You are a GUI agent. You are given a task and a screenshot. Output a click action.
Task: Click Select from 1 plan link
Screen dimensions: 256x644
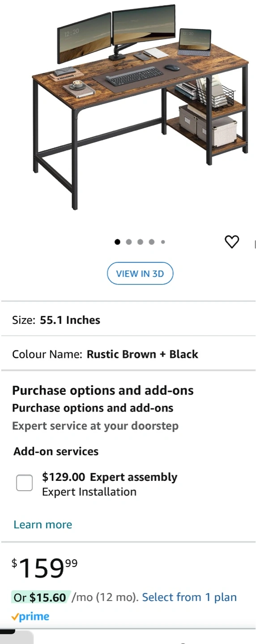(189, 597)
